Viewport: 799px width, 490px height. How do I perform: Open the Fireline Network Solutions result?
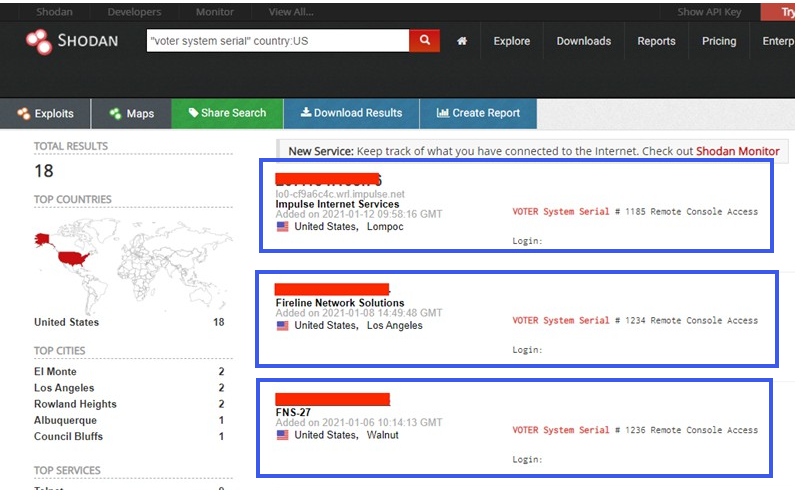pyautogui.click(x=340, y=303)
